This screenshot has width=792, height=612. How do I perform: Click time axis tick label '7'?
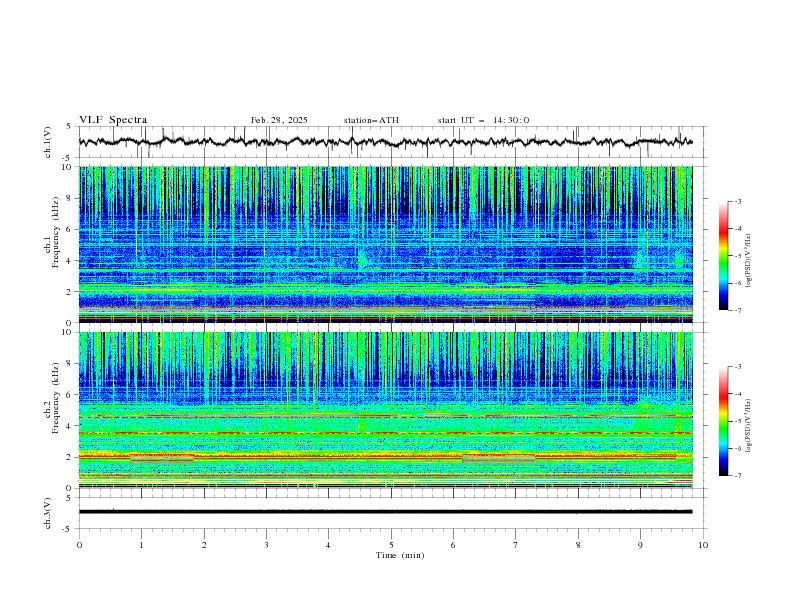point(516,545)
